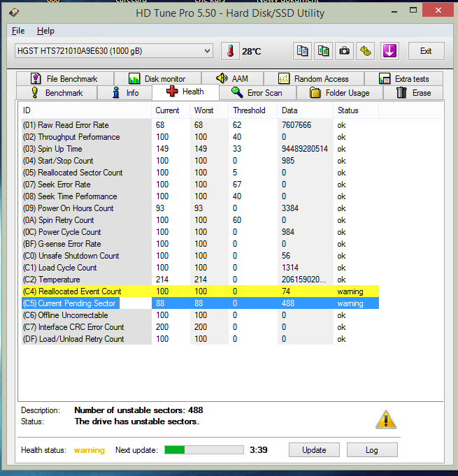Open the AAM tab
This screenshot has width=458, height=476.
[x=232, y=78]
